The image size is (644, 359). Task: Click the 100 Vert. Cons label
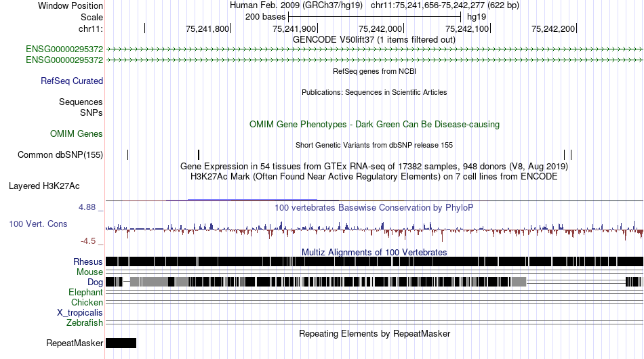38,224
